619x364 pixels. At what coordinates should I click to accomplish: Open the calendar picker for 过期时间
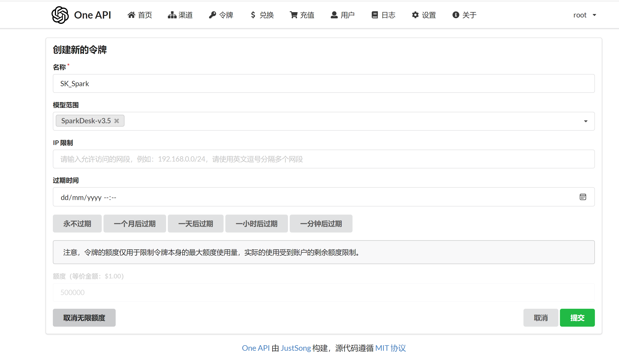click(583, 197)
